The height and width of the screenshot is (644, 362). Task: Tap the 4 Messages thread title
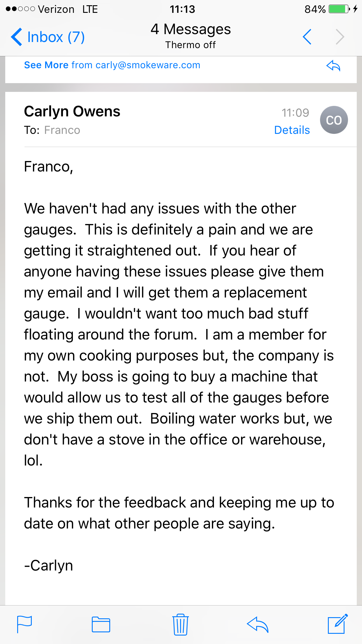(191, 29)
